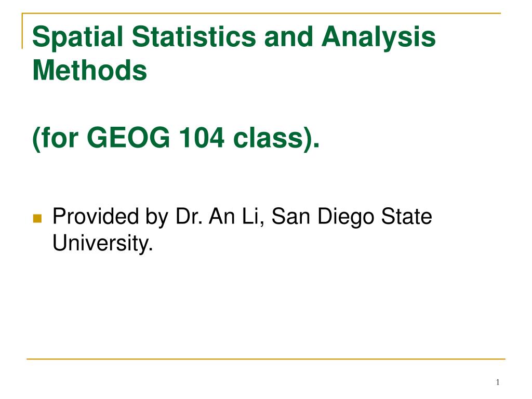Click the number "104" in the subtitle
Image resolution: width=532 pixels, height=399 pixels.
[202, 137]
